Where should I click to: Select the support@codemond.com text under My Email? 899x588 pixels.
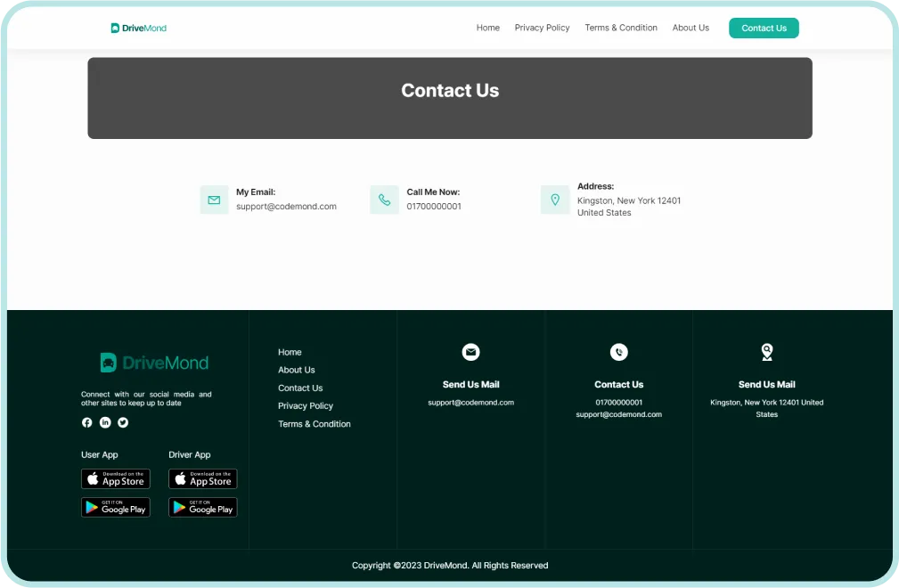[x=286, y=207]
